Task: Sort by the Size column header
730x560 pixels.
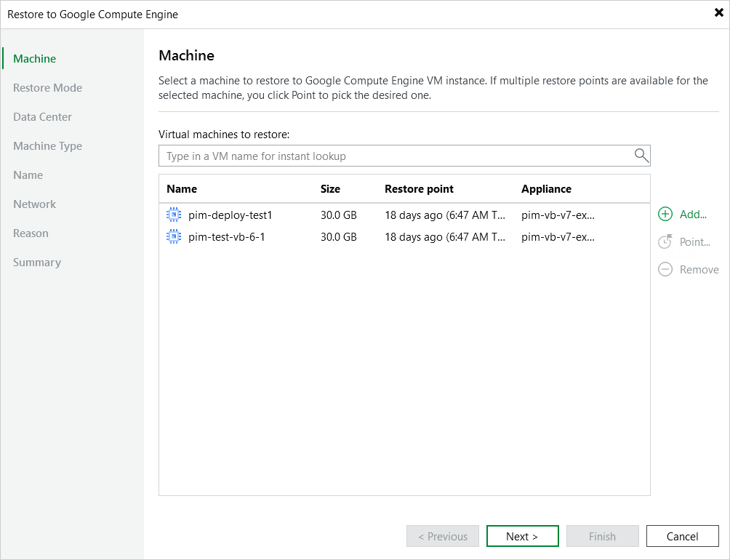Action: pyautogui.click(x=330, y=188)
